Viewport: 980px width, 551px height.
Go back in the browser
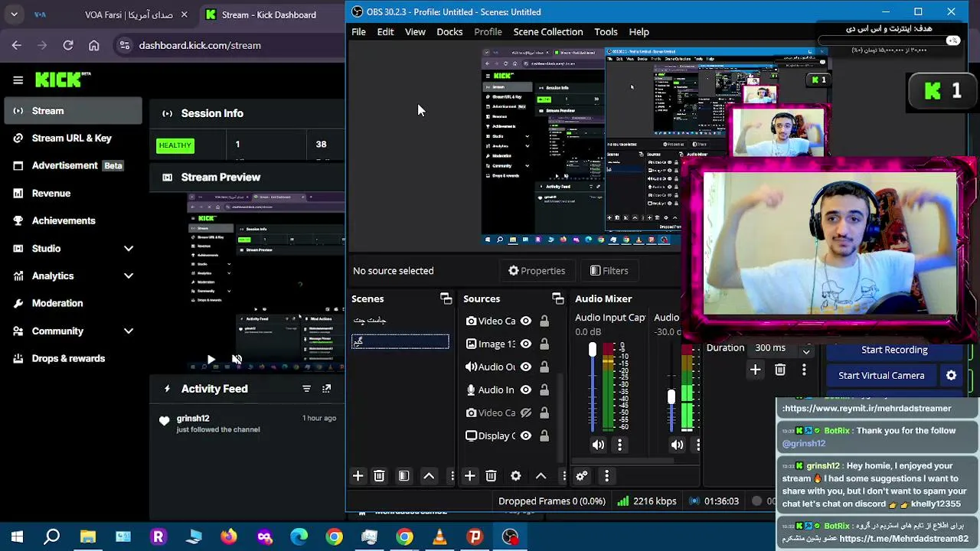point(17,45)
